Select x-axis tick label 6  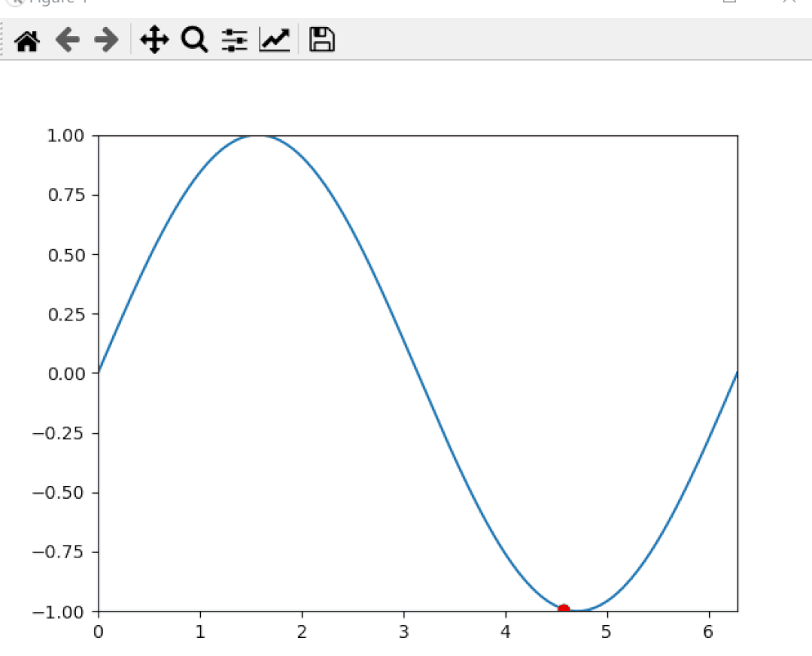(708, 631)
